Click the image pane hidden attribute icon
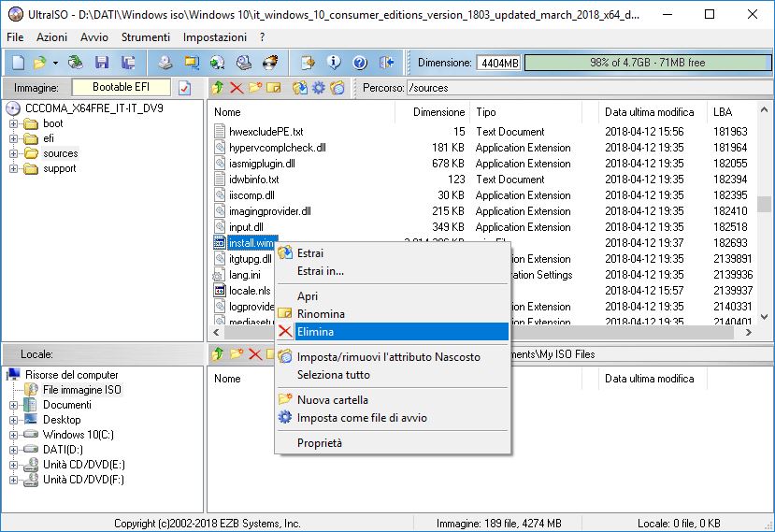Viewport: 775px width, 532px height. click(337, 88)
